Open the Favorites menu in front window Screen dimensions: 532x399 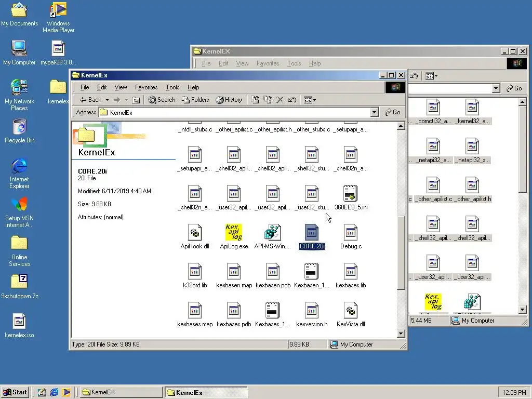click(146, 87)
